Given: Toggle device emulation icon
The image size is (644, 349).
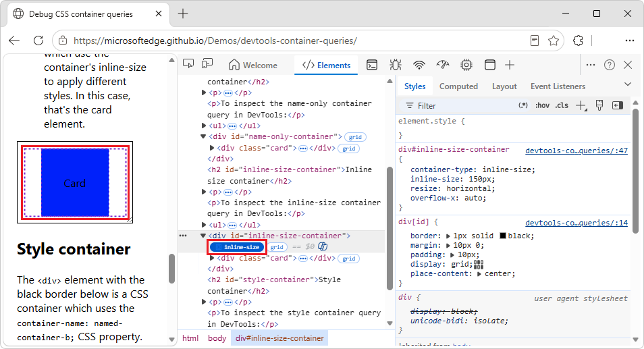Looking at the screenshot, I should pyautogui.click(x=207, y=64).
